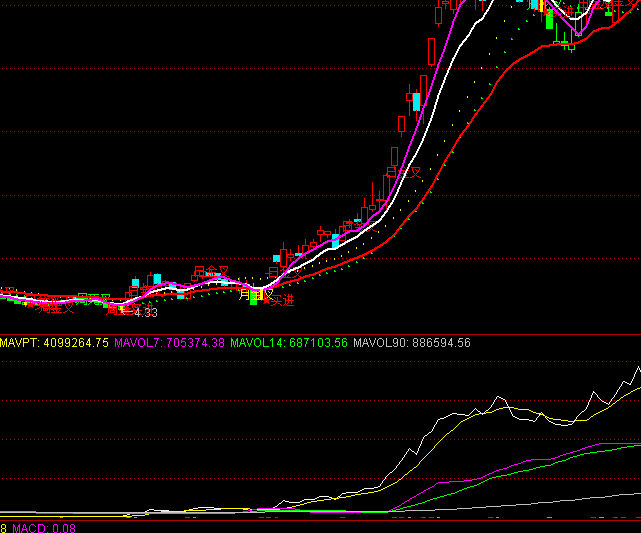The image size is (641, 533).
Task: Click the gray MAVOL90 line in lower panel
Action: (x=560, y=499)
